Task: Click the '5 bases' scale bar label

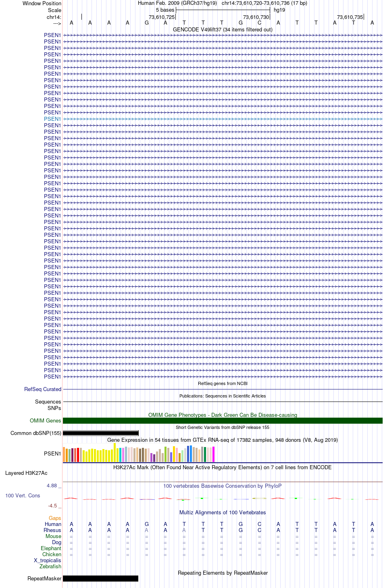Action: pyautogui.click(x=165, y=10)
